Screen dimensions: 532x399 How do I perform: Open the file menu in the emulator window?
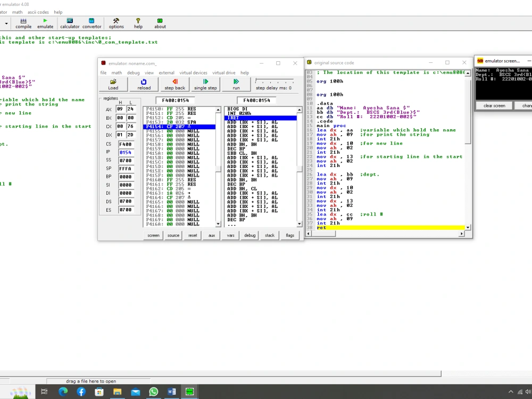104,72
